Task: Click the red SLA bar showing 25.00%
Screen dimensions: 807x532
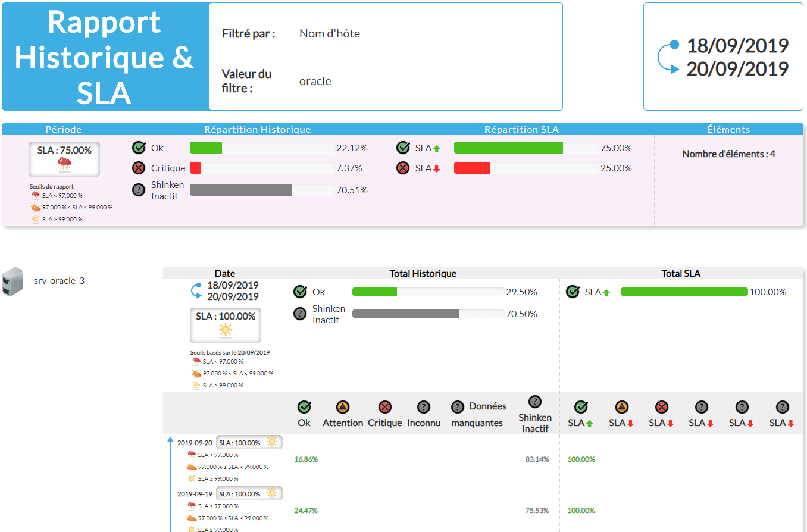Action: pyautogui.click(x=472, y=168)
